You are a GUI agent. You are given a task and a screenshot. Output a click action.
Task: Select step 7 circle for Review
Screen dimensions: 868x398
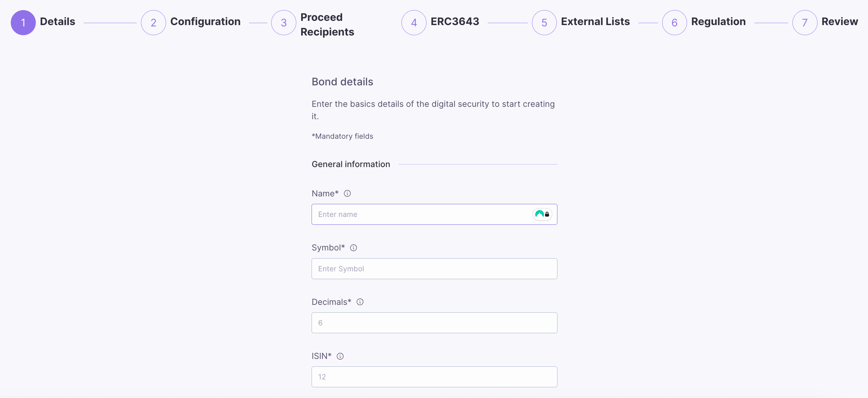pyautogui.click(x=805, y=22)
